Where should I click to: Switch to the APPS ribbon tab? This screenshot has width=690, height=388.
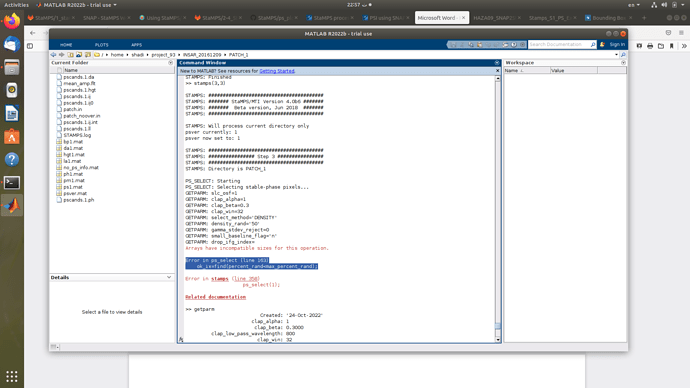coord(136,45)
